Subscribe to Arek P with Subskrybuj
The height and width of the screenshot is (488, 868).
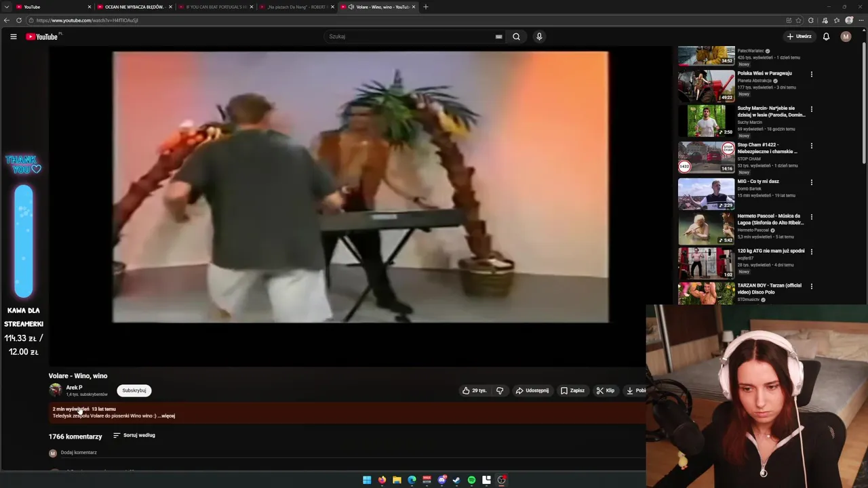click(134, 390)
